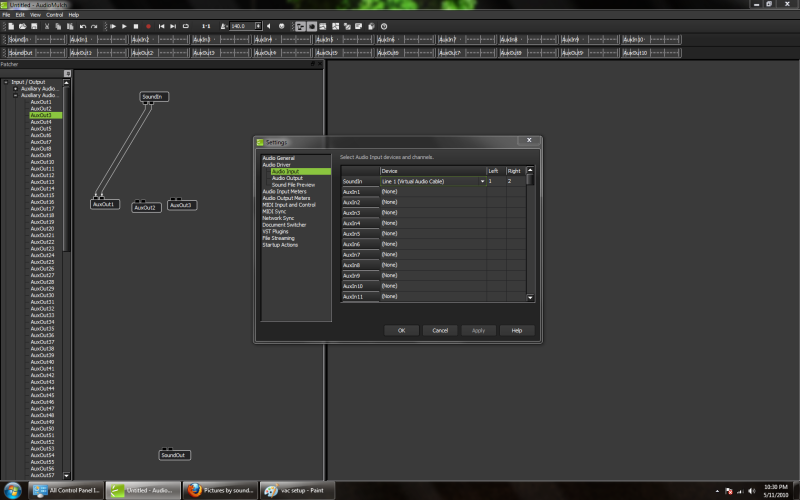Click Cancel in Settings dialog
The width and height of the screenshot is (800, 500).
[x=440, y=330]
